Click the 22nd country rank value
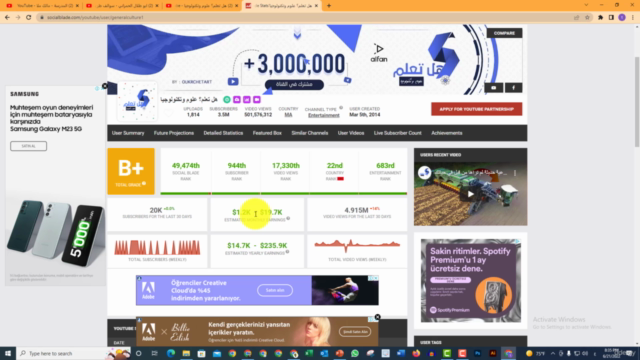This screenshot has width=640, height=360. pyautogui.click(x=335, y=166)
